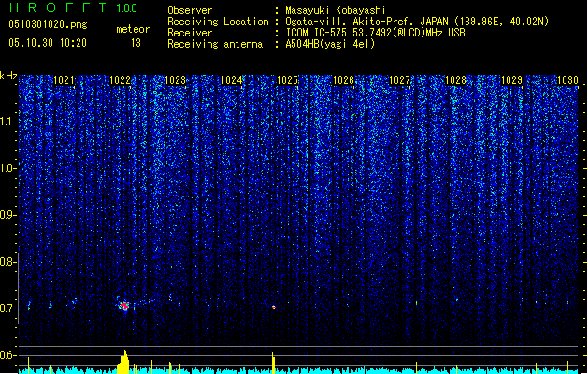Image resolution: width=588 pixels, height=374 pixels.
Task: Click the tall yellow power peak near 1022
Action: pyautogui.click(x=123, y=362)
